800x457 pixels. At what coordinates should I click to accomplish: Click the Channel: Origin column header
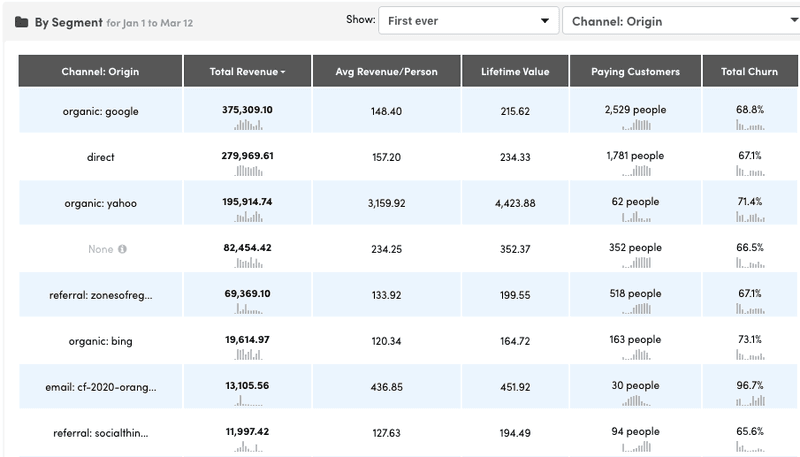[x=100, y=72]
